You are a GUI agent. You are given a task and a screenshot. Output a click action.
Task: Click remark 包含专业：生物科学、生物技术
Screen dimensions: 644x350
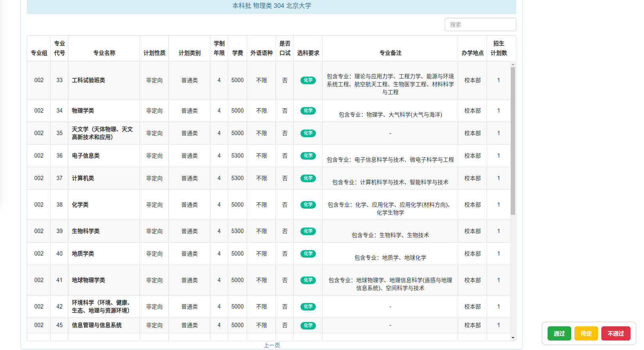(390, 235)
